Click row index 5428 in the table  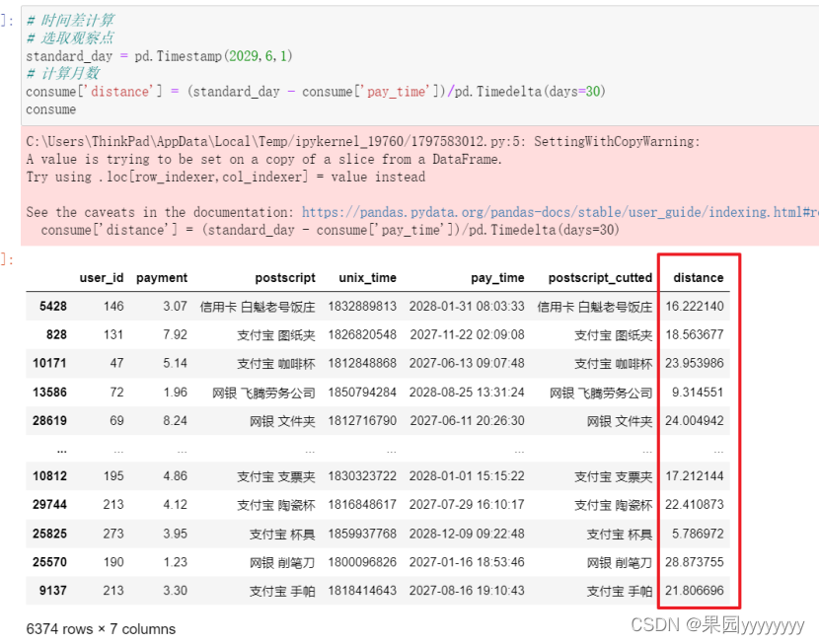(x=54, y=306)
